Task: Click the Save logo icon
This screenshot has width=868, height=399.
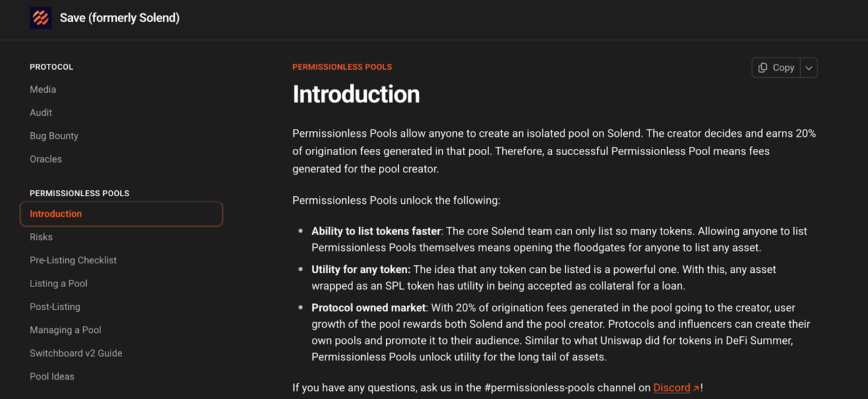Action: click(x=41, y=18)
